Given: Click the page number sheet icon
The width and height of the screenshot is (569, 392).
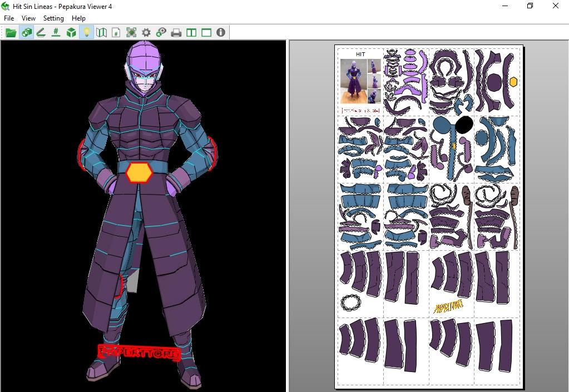Looking at the screenshot, I should coord(116,33).
